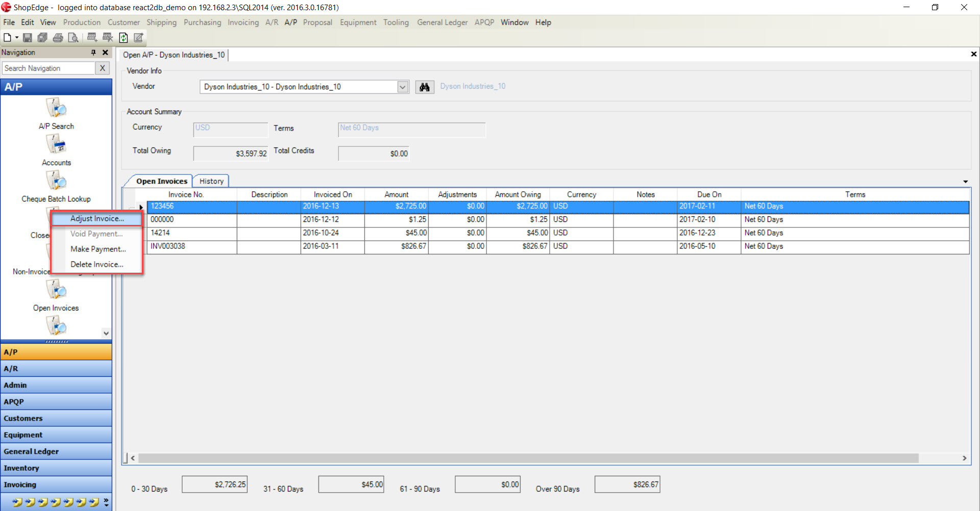Close the Open A/P document tab

973,54
